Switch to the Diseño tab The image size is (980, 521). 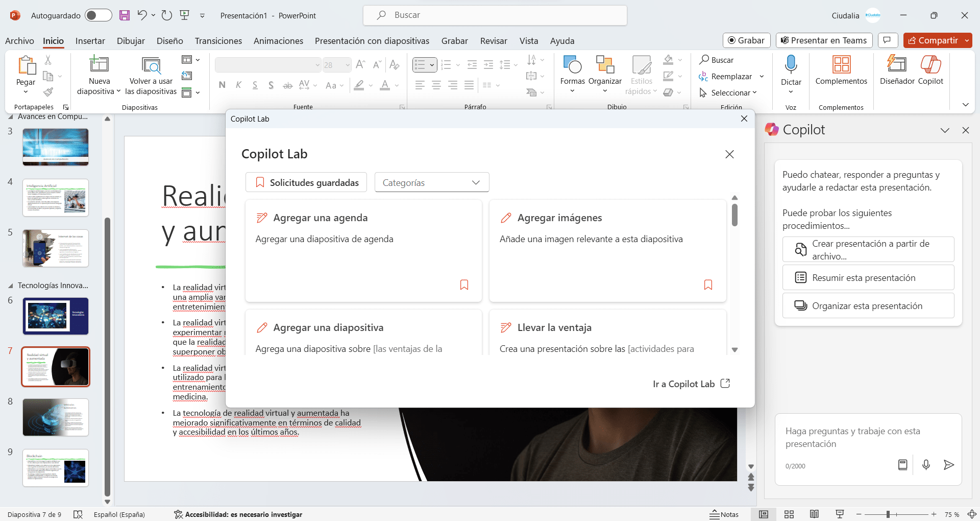pyautogui.click(x=169, y=41)
